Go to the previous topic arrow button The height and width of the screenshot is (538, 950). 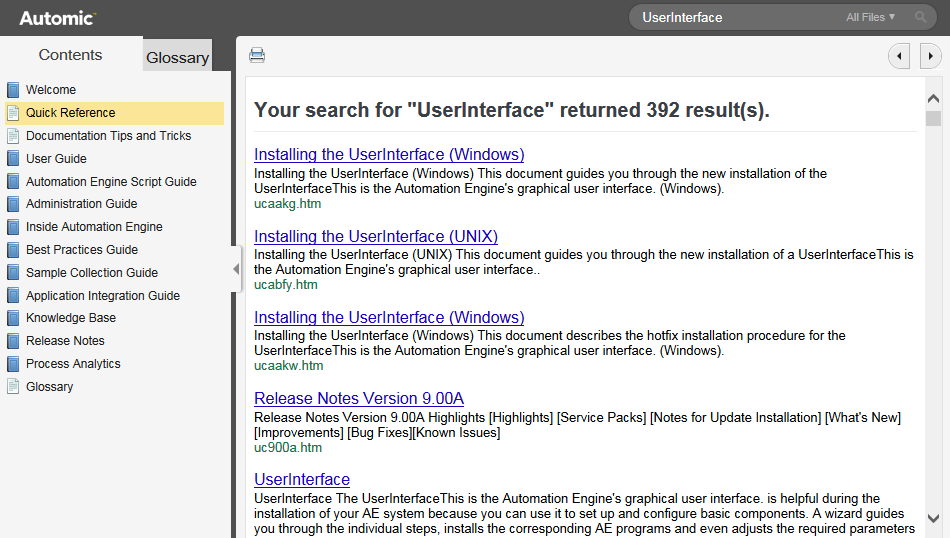899,56
